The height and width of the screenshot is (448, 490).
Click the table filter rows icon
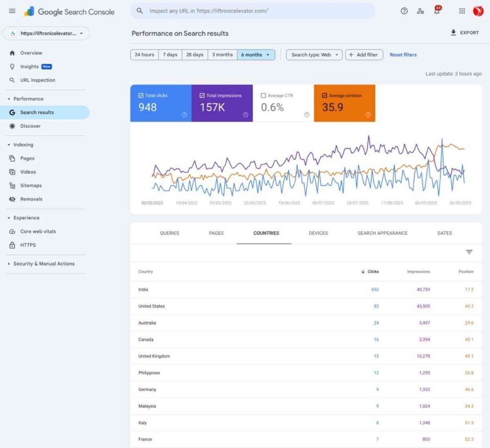[x=469, y=252]
